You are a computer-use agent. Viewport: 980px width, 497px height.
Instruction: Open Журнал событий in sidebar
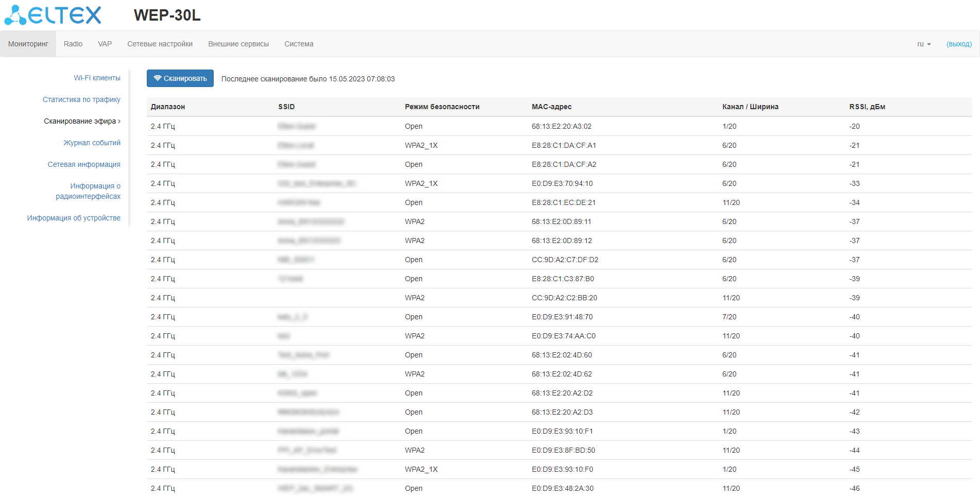(x=92, y=143)
